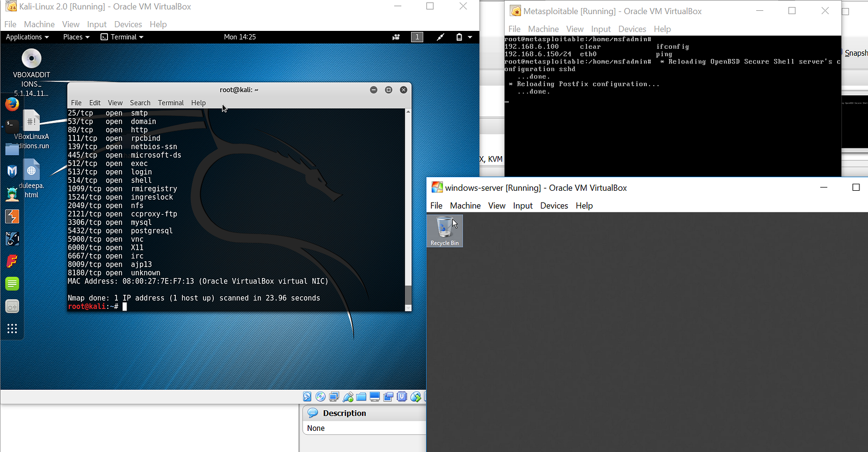Viewport: 868px width, 452px height.
Task: Click "MAC Address: 08:00:27:7E:F7:13" terminal line
Action: 198,281
